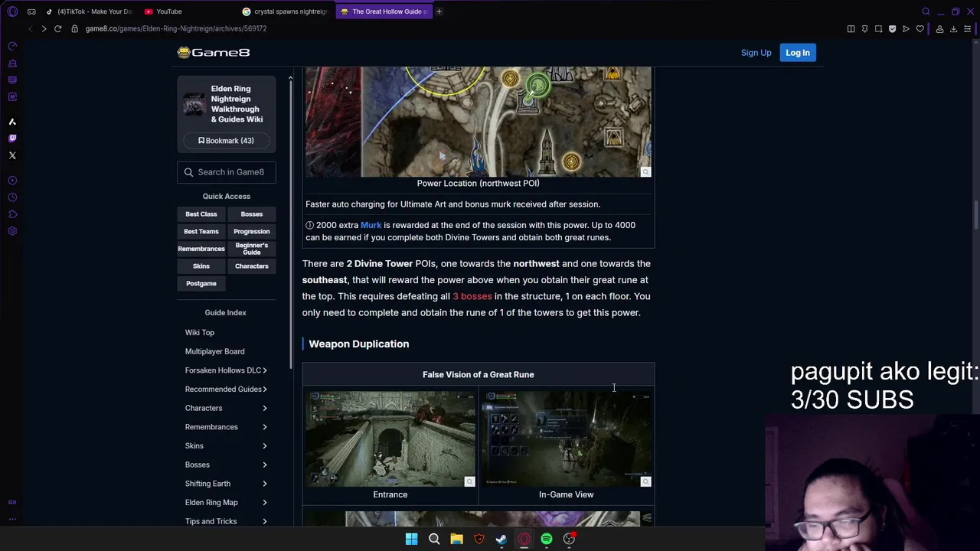Click the Log In button
The height and width of the screenshot is (551, 980).
(x=797, y=53)
